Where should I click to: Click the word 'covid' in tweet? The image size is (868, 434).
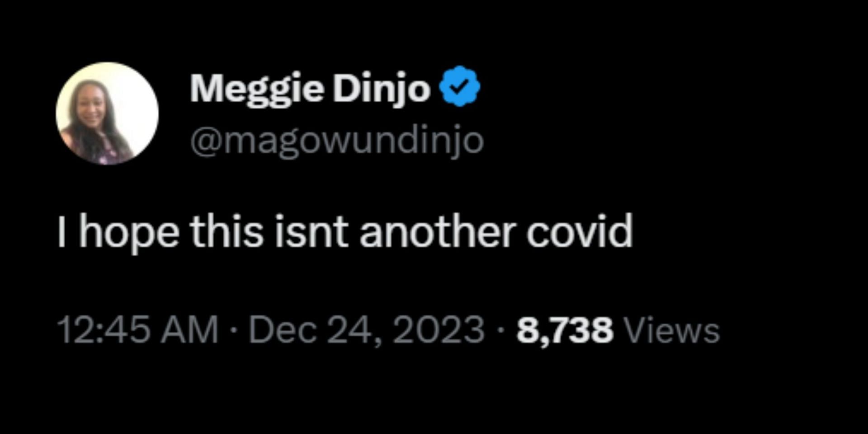[x=579, y=231]
